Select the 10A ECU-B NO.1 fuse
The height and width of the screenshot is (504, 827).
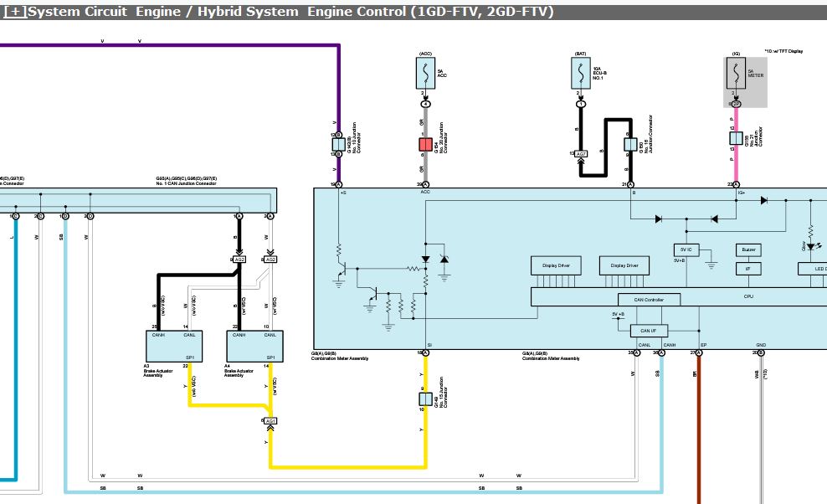(579, 75)
